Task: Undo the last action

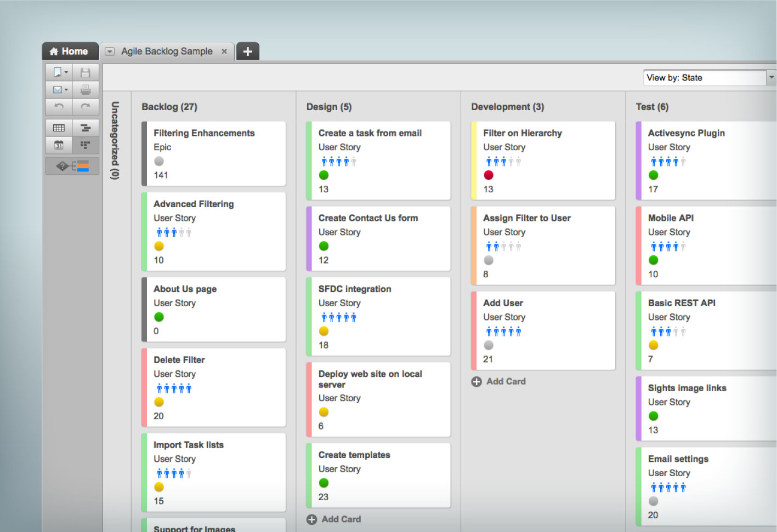Action: 58,107
